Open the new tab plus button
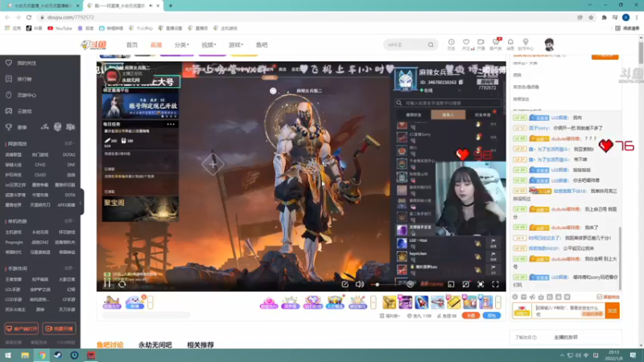The width and height of the screenshot is (644, 362). point(171,6)
